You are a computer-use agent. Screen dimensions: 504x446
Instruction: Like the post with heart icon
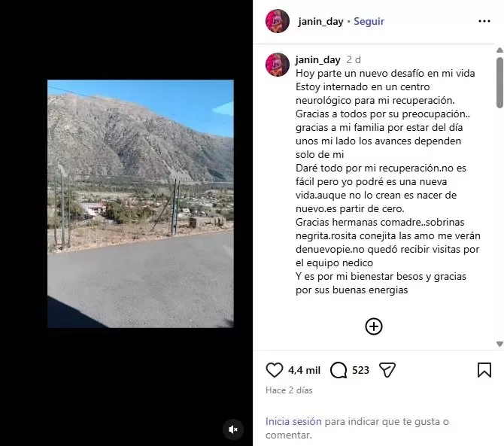[x=274, y=370]
